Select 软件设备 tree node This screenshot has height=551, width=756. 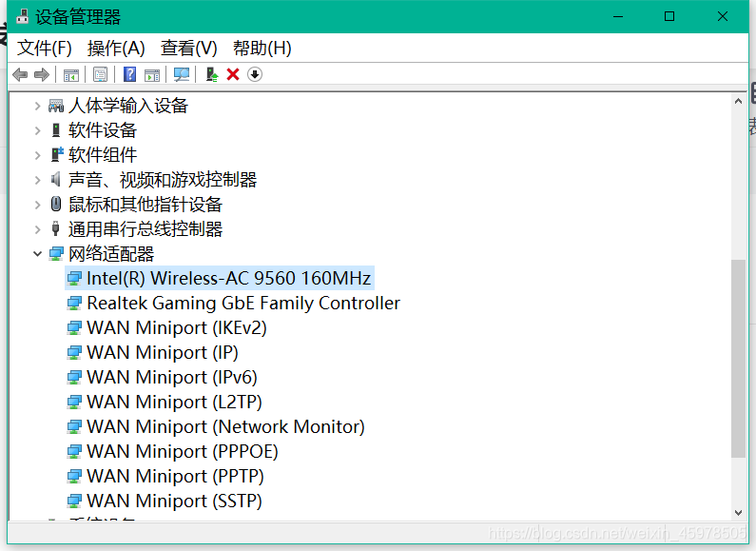103,130
